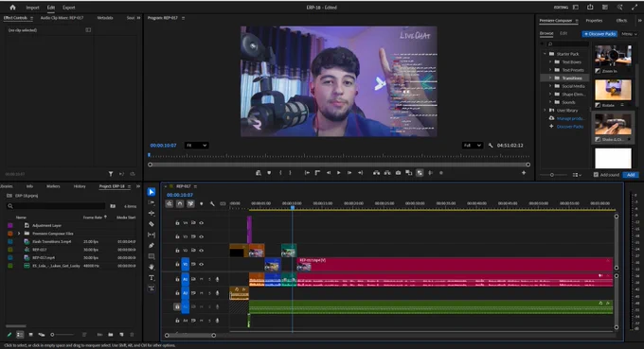
Task: Open Program monitor settings wrench
Action: [x=491, y=146]
